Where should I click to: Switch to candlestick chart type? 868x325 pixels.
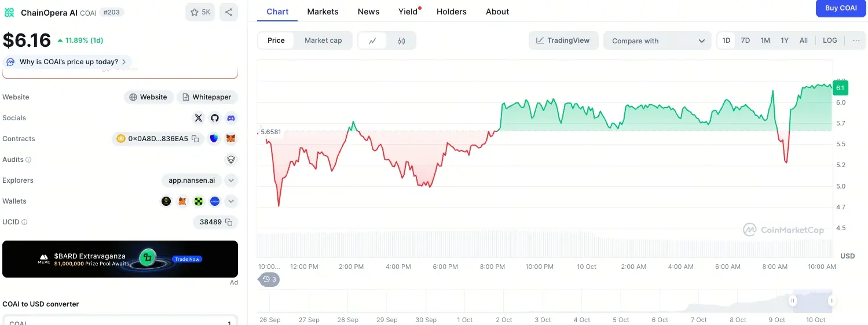[x=401, y=41]
